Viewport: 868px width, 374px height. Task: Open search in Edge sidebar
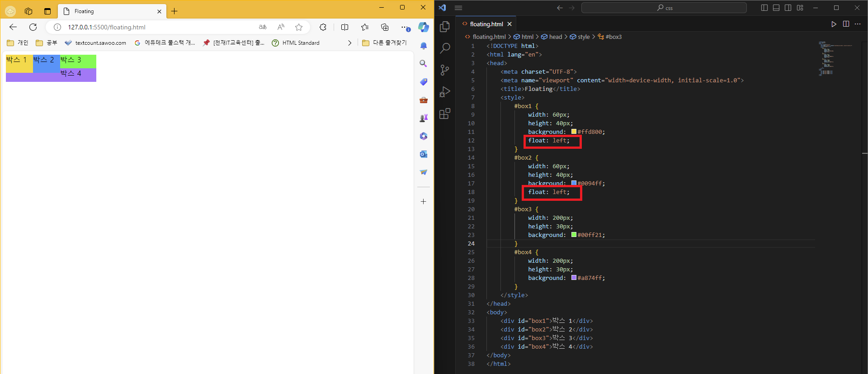click(x=424, y=64)
